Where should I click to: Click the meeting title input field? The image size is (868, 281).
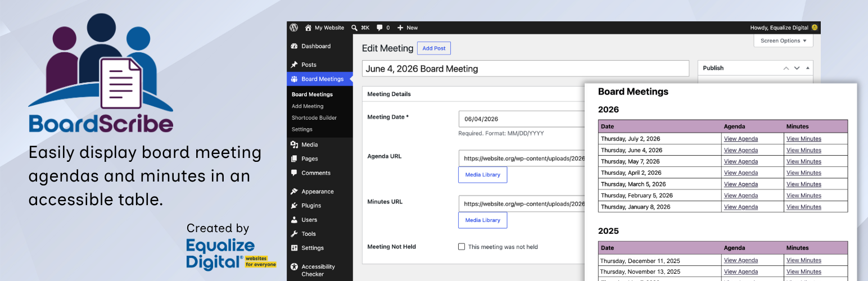[525, 69]
